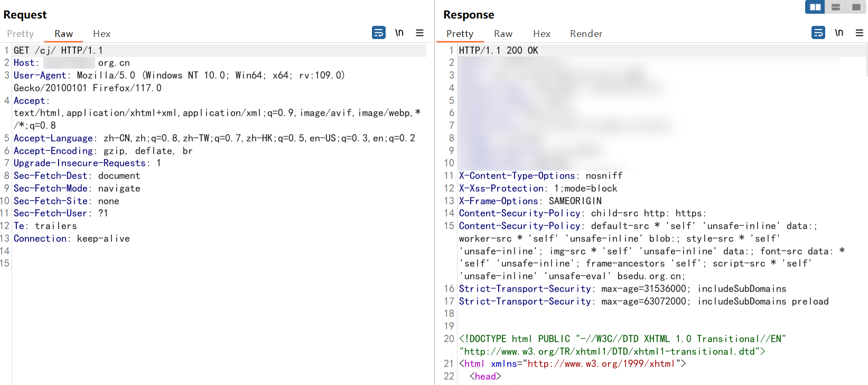Select the Raw tab in Request
Image resolution: width=868 pixels, height=385 pixels.
(x=63, y=34)
